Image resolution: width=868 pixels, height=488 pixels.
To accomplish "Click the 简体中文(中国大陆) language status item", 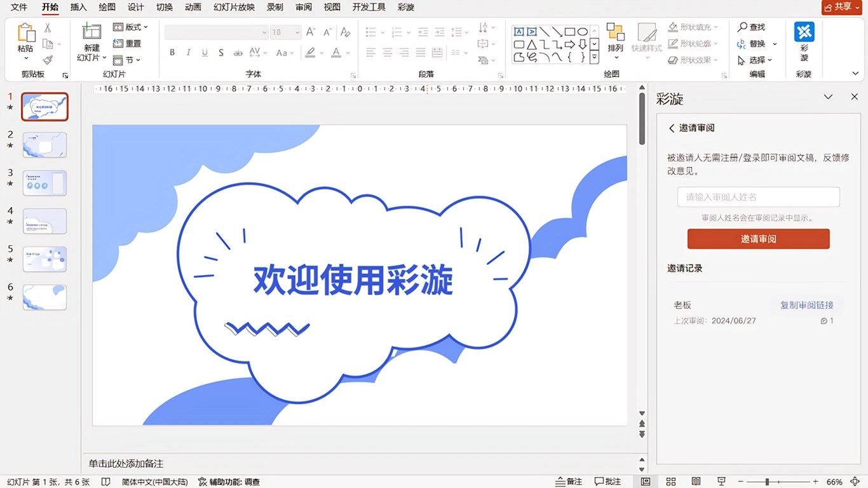I will [154, 482].
